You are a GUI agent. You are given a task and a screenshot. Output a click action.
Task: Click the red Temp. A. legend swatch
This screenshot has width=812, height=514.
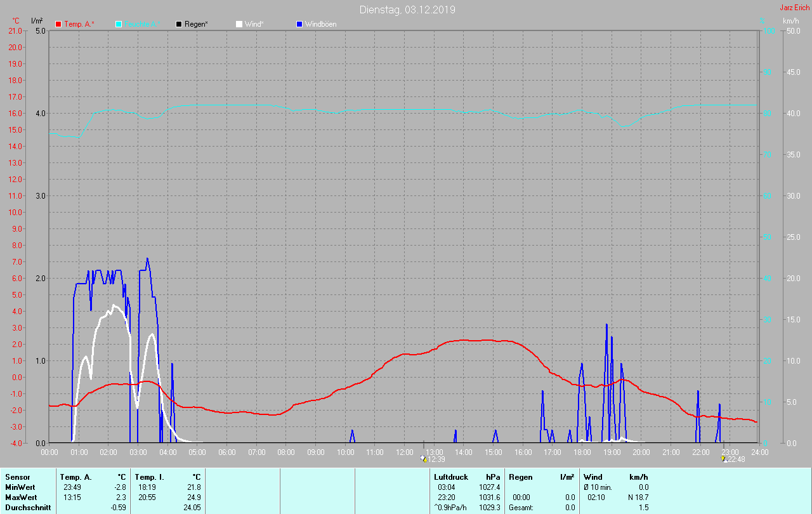click(x=58, y=24)
